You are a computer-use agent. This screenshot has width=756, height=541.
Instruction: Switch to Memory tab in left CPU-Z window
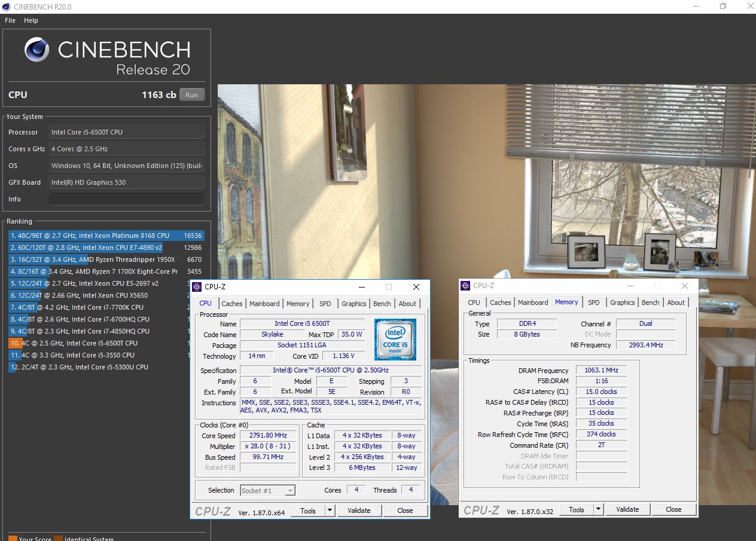click(298, 304)
